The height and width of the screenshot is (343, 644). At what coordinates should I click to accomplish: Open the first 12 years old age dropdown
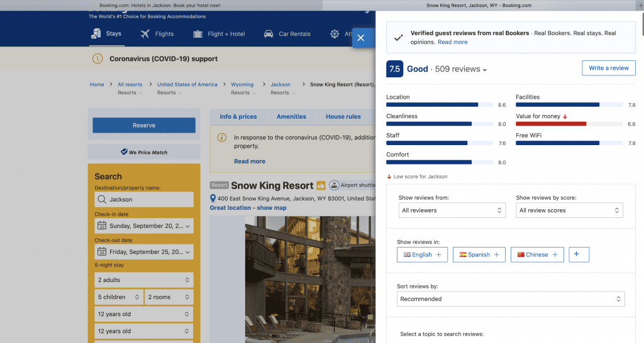144,314
